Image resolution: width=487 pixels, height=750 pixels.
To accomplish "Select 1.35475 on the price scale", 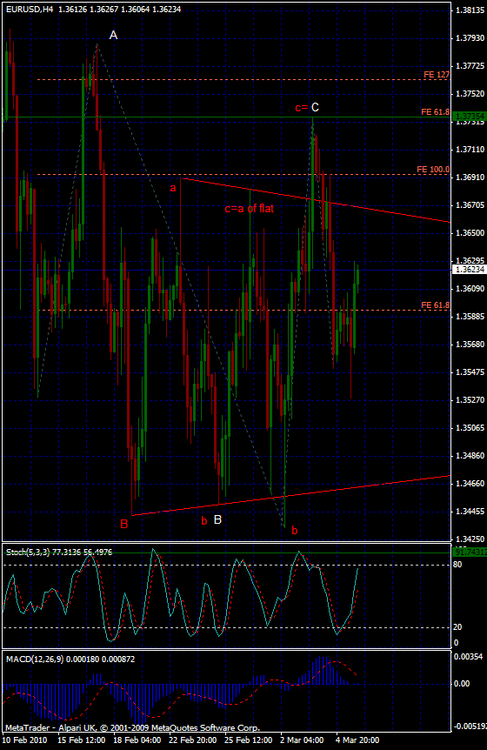I will pos(471,372).
